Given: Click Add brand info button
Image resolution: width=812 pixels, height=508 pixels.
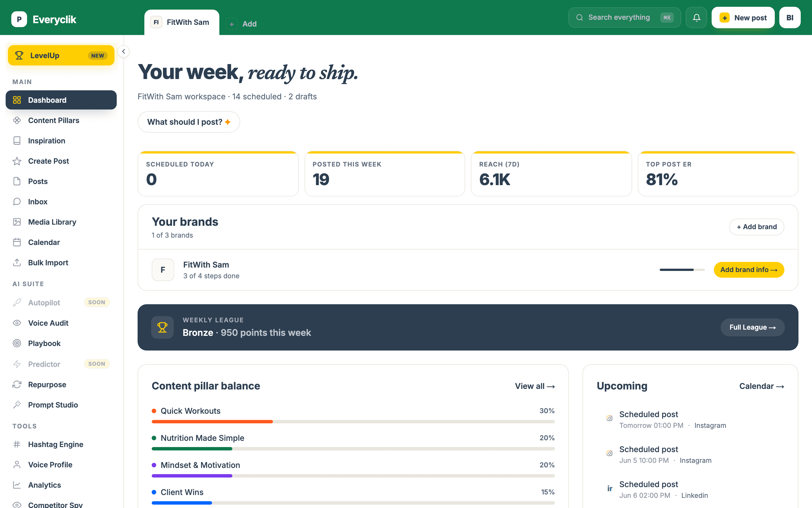Looking at the screenshot, I should [x=749, y=270].
